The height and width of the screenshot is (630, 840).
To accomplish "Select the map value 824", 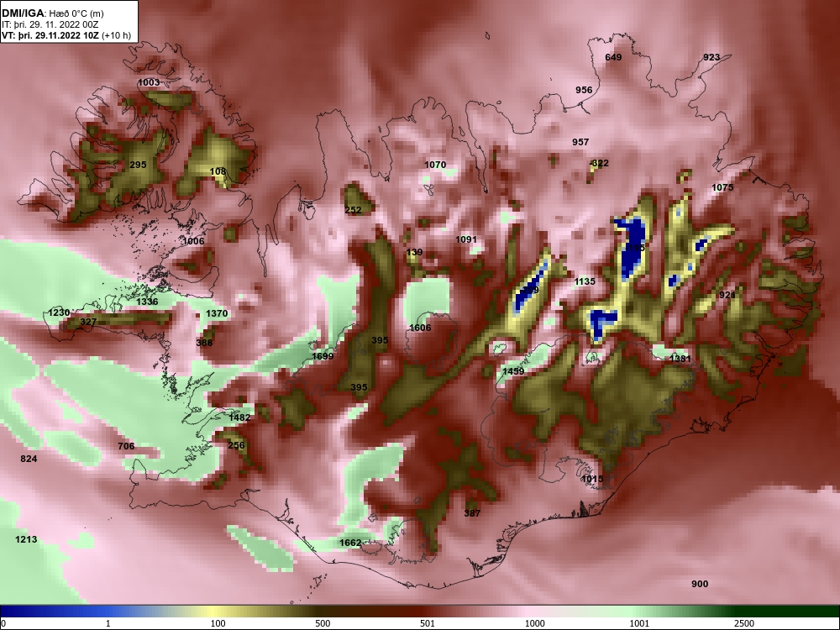I will pyautogui.click(x=29, y=459).
